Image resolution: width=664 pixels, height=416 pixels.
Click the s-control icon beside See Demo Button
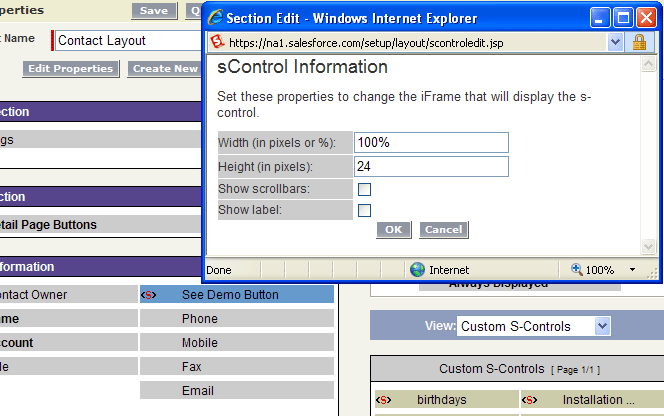[149, 295]
